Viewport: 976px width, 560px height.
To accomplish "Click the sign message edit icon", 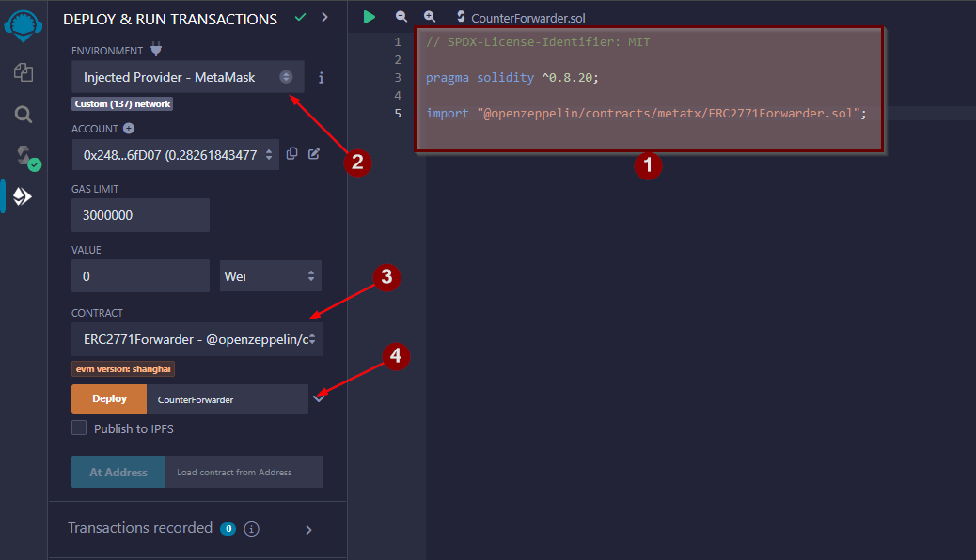I will click(x=314, y=154).
